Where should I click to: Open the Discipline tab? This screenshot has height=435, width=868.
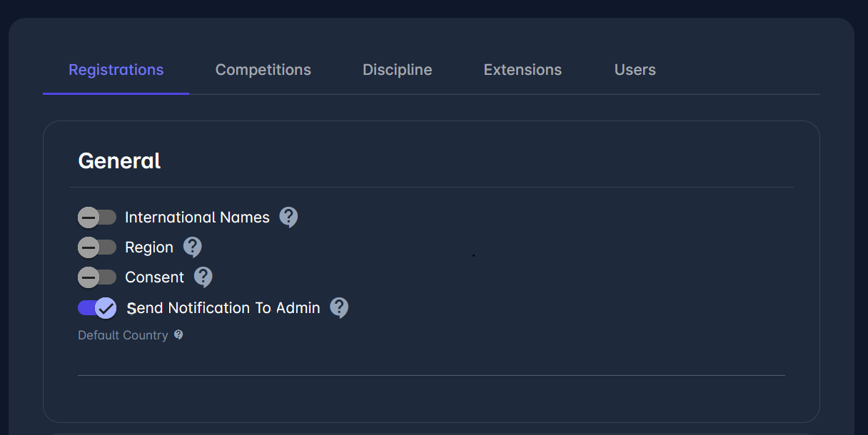click(x=398, y=70)
